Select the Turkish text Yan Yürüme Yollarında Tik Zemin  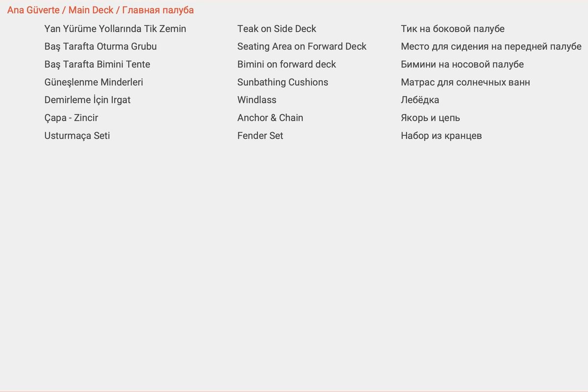click(x=115, y=29)
